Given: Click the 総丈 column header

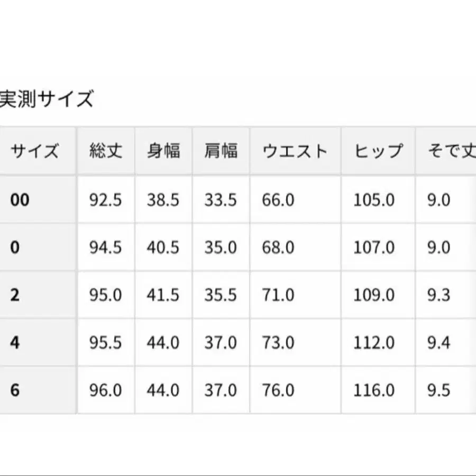Looking at the screenshot, I should 106,152.
